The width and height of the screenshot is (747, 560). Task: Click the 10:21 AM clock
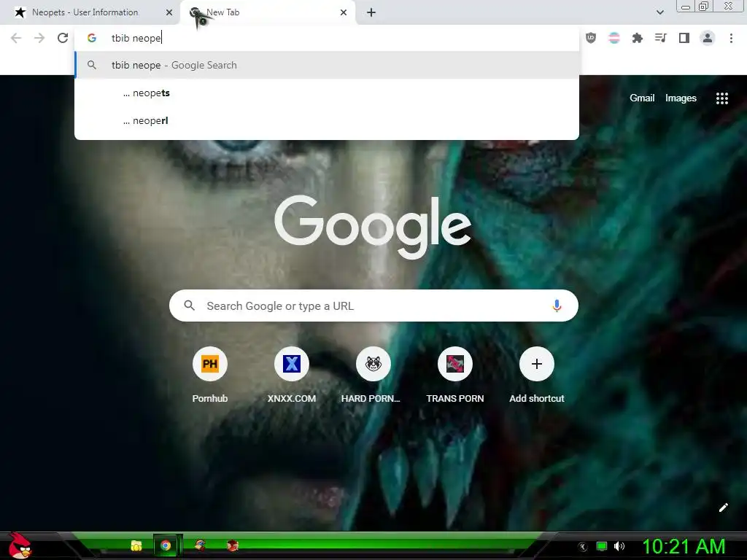tap(684, 546)
